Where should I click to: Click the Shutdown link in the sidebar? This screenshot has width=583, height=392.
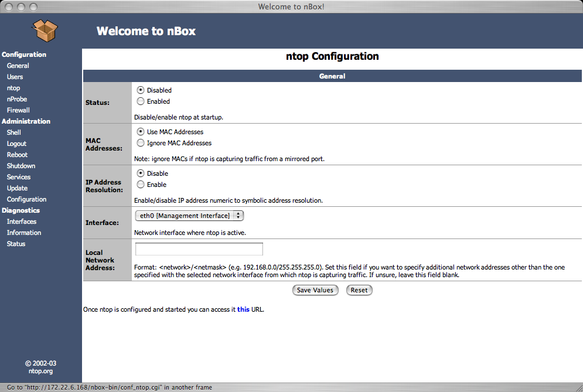click(x=21, y=166)
